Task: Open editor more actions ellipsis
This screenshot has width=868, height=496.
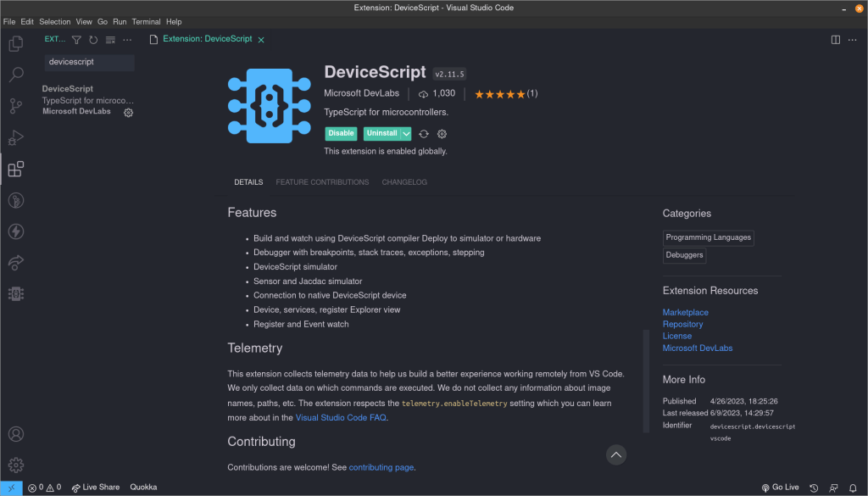Action: pos(853,39)
